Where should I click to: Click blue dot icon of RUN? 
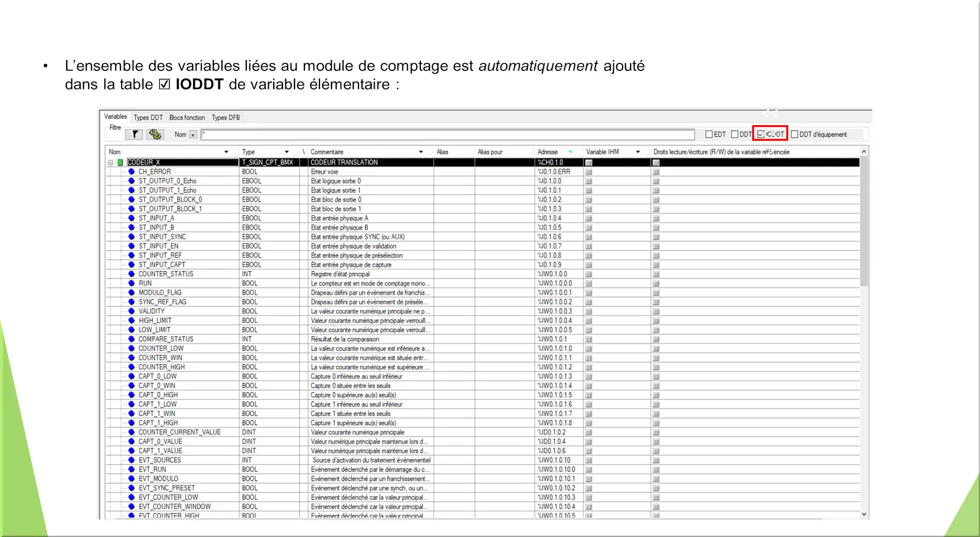coord(131,284)
